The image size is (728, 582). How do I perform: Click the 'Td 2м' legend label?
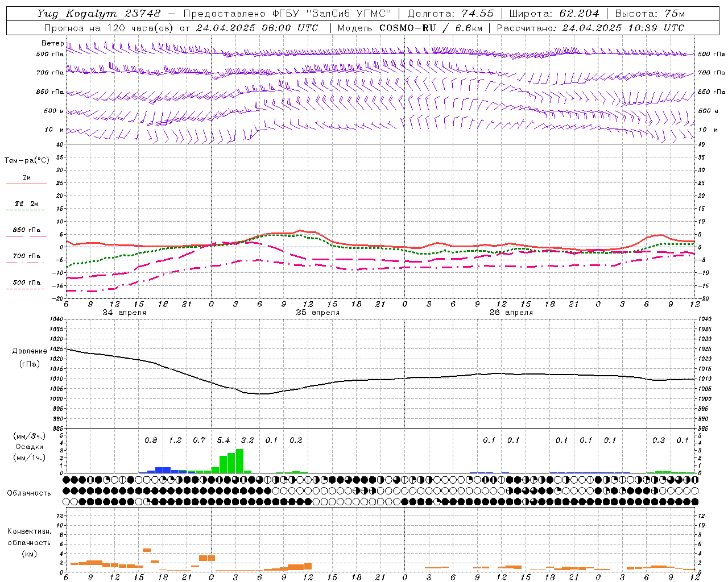tap(26, 203)
